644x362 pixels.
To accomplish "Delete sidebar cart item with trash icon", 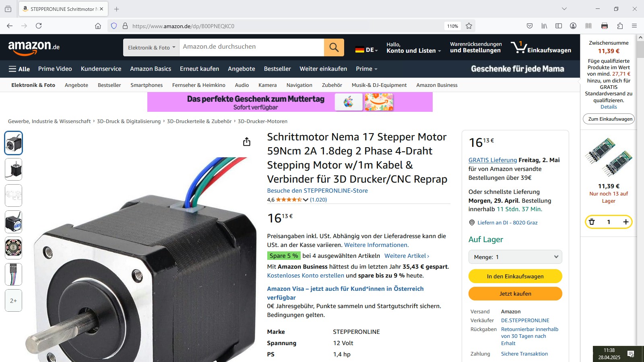I will pos(592,222).
